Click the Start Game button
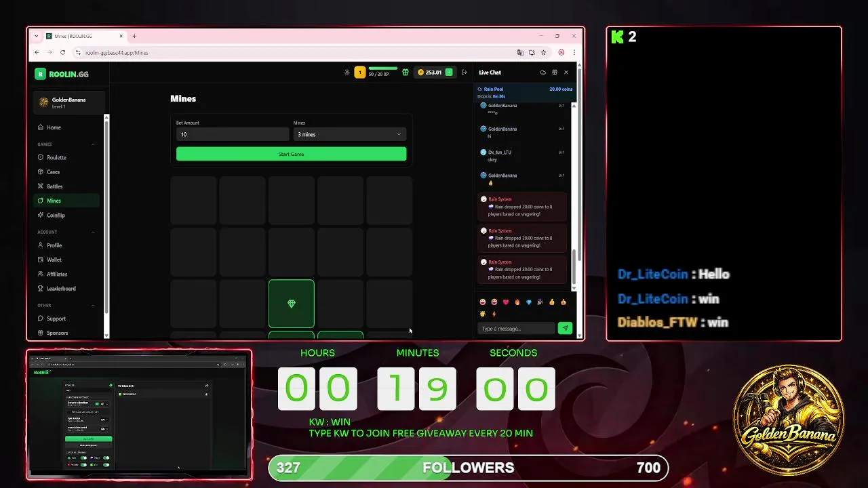868x488 pixels. pyautogui.click(x=291, y=154)
